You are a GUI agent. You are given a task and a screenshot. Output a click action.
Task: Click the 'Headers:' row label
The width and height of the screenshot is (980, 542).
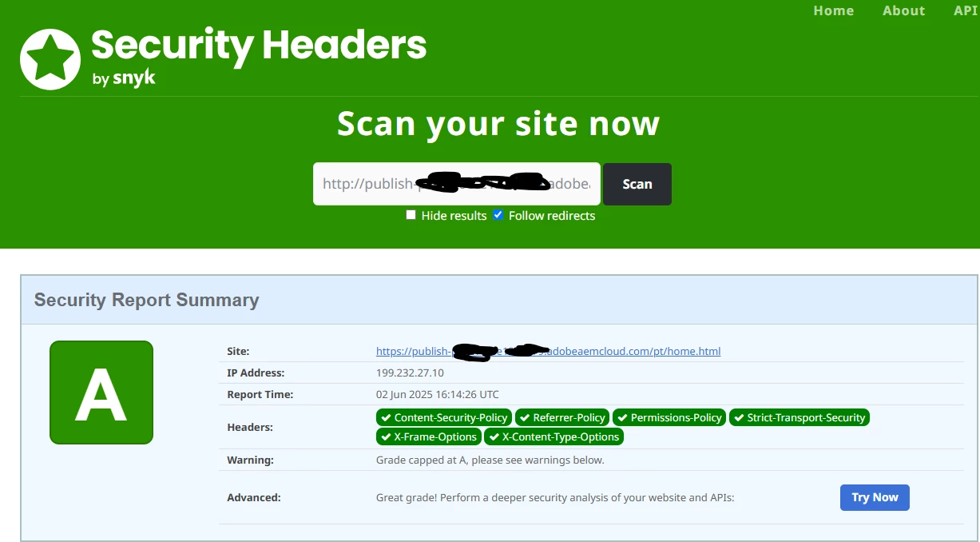pyautogui.click(x=250, y=427)
